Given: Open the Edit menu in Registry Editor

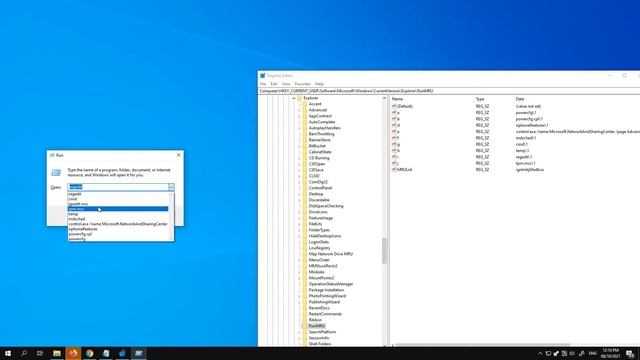Looking at the screenshot, I should coord(274,84).
